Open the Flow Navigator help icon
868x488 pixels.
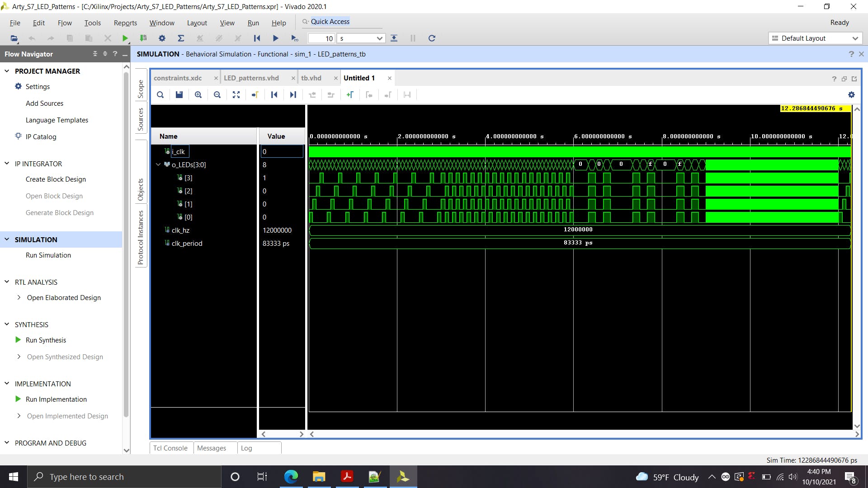(x=115, y=54)
